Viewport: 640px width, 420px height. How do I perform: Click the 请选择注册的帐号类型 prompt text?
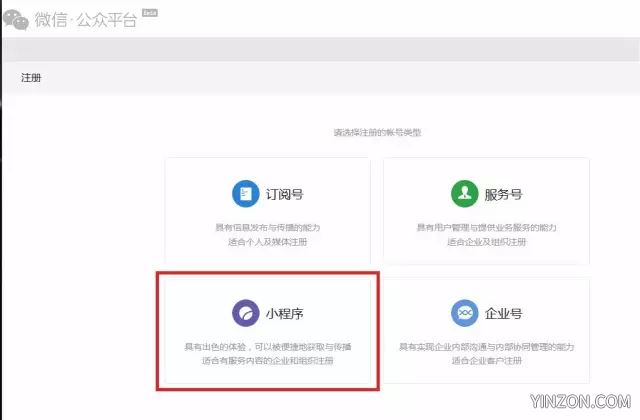point(378,132)
